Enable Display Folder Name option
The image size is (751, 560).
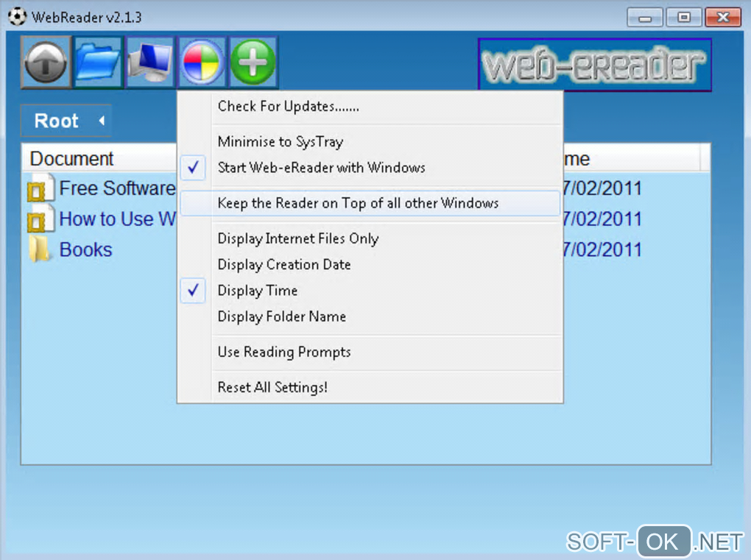click(x=370, y=316)
